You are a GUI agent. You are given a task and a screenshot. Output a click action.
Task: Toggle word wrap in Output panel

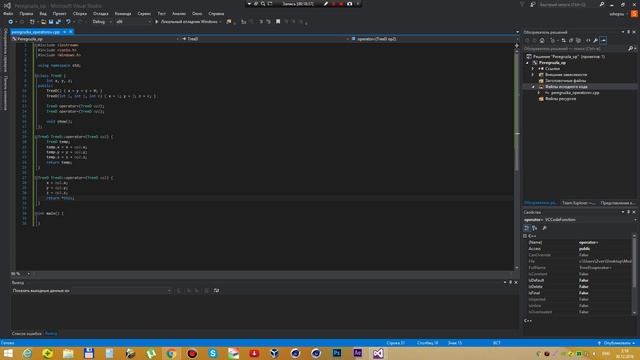216,291
